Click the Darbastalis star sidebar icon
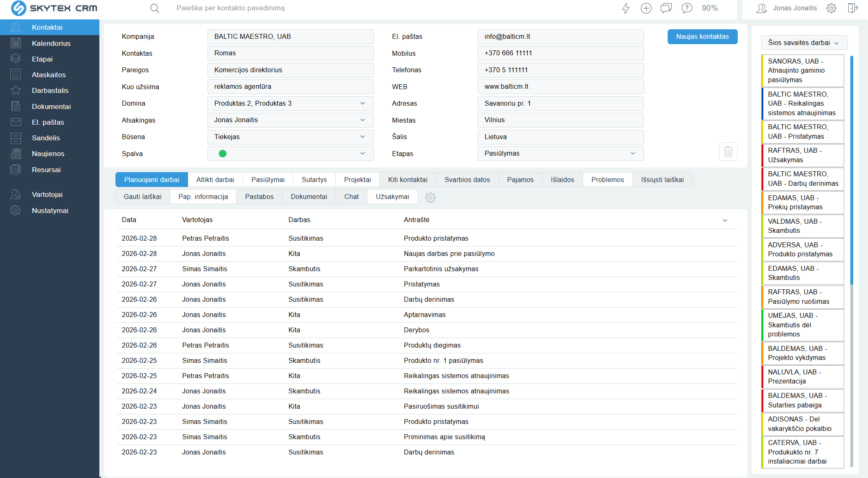Viewport: 868px width, 478px height. (16, 90)
